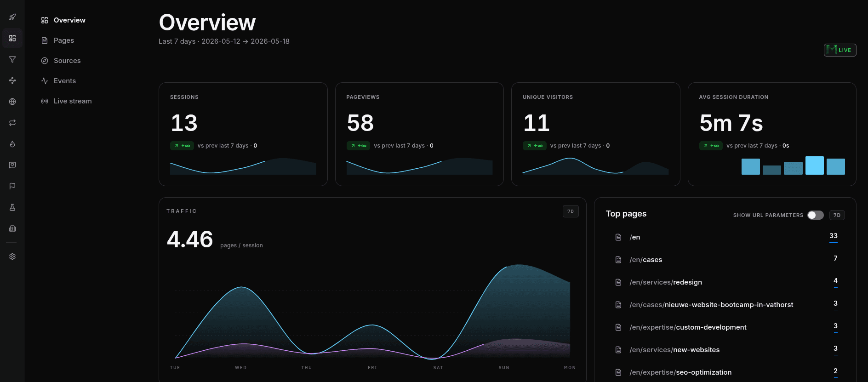Click the +∞ badge under Unique Visitors
Viewport: 868px width, 382px height.
pyautogui.click(x=535, y=146)
